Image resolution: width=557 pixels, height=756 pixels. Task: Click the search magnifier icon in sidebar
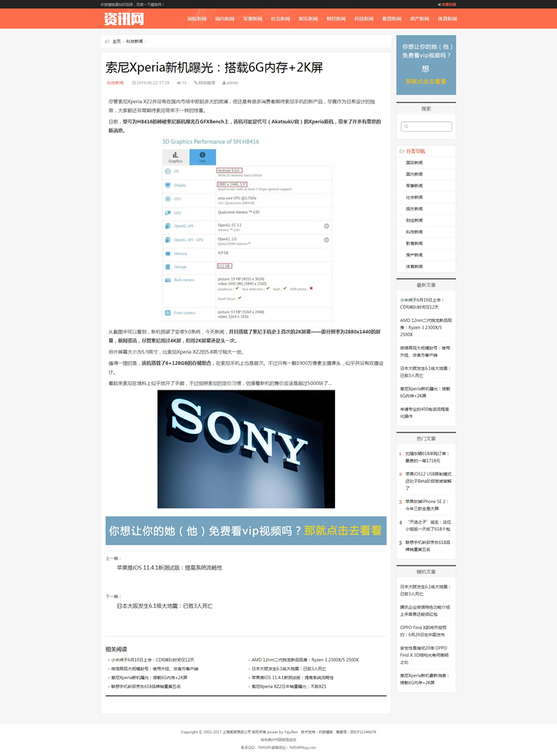(x=406, y=126)
